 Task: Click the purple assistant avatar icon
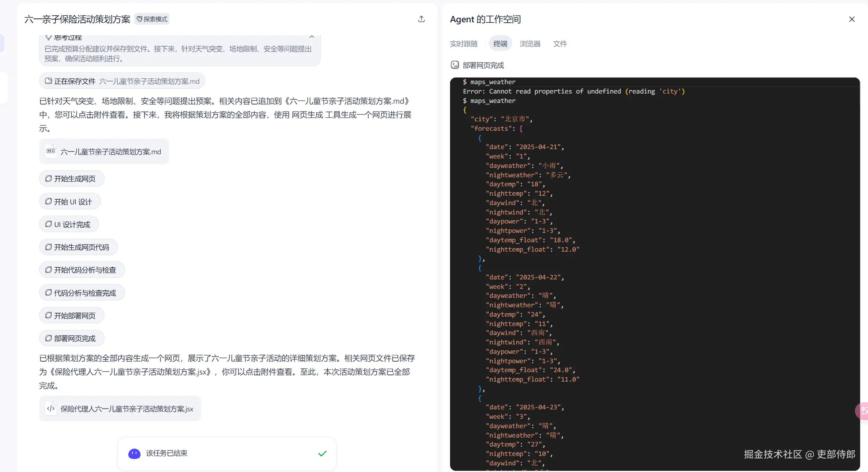pyautogui.click(x=134, y=454)
